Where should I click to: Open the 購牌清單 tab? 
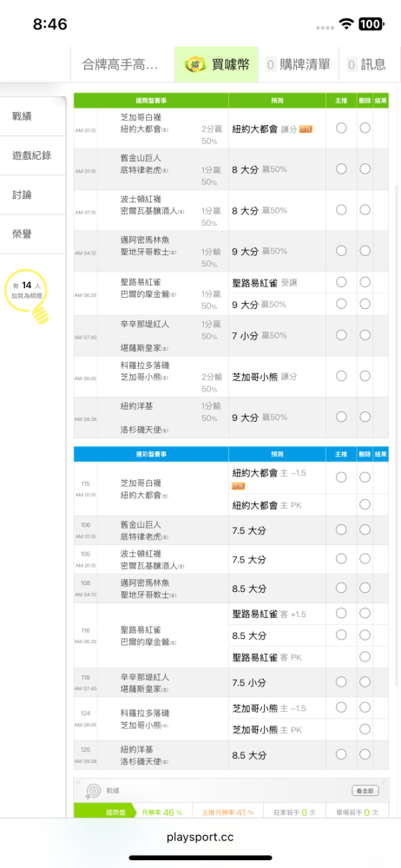299,64
